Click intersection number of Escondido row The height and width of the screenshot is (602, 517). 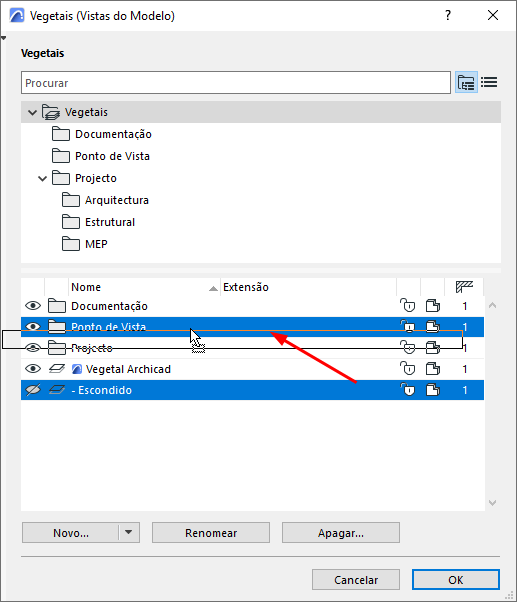point(465,390)
